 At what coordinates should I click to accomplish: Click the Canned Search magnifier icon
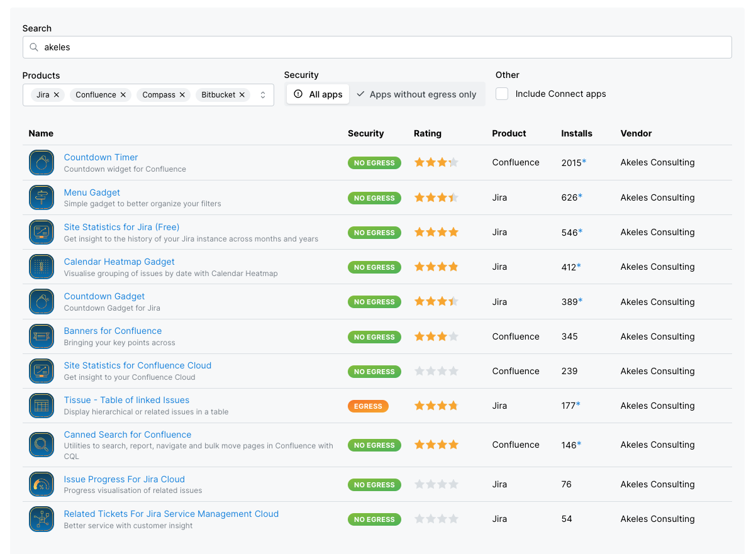[42, 445]
